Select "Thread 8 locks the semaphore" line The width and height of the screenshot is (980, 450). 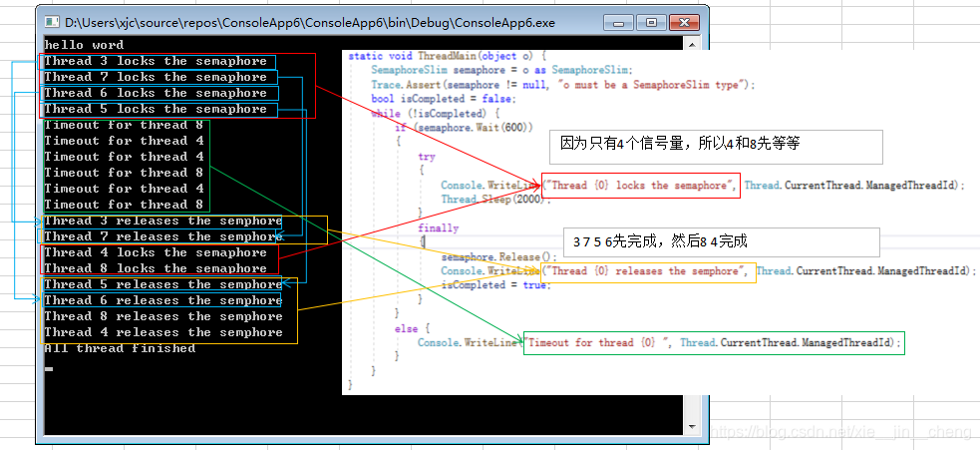pos(155,268)
